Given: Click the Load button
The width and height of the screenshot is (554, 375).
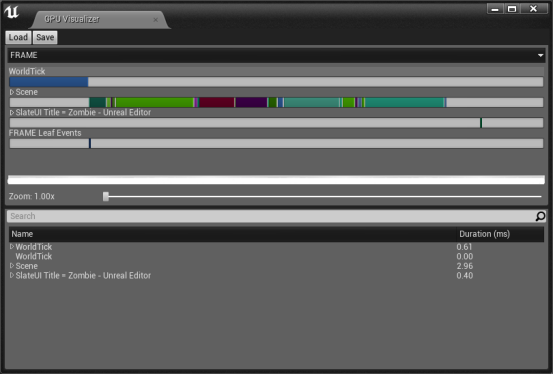Looking at the screenshot, I should click(x=18, y=37).
